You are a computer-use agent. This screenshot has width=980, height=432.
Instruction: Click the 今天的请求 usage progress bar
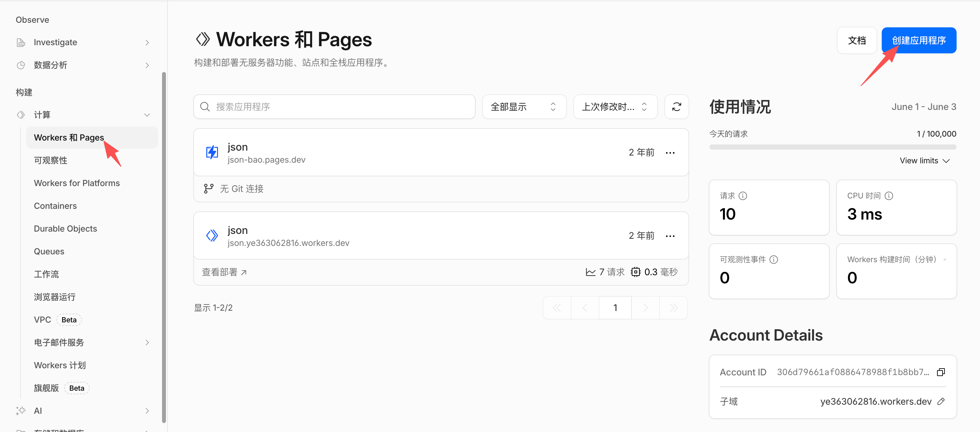click(x=832, y=147)
